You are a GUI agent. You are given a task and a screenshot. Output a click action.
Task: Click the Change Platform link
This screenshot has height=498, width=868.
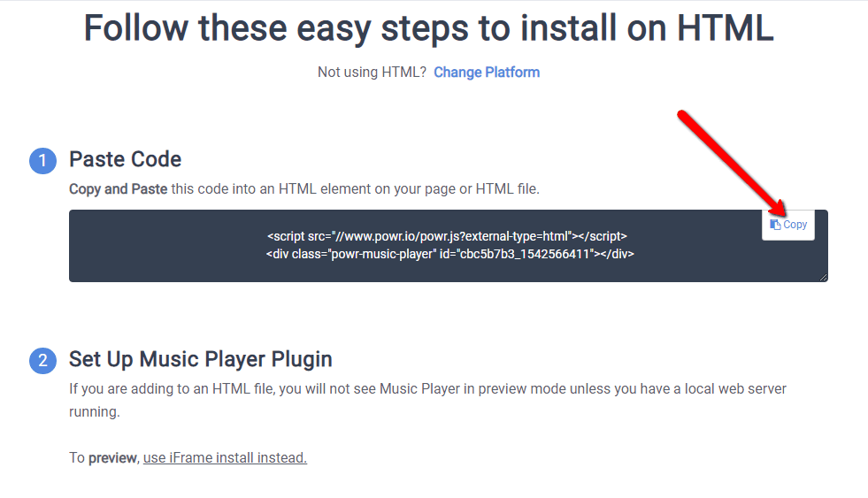(487, 73)
